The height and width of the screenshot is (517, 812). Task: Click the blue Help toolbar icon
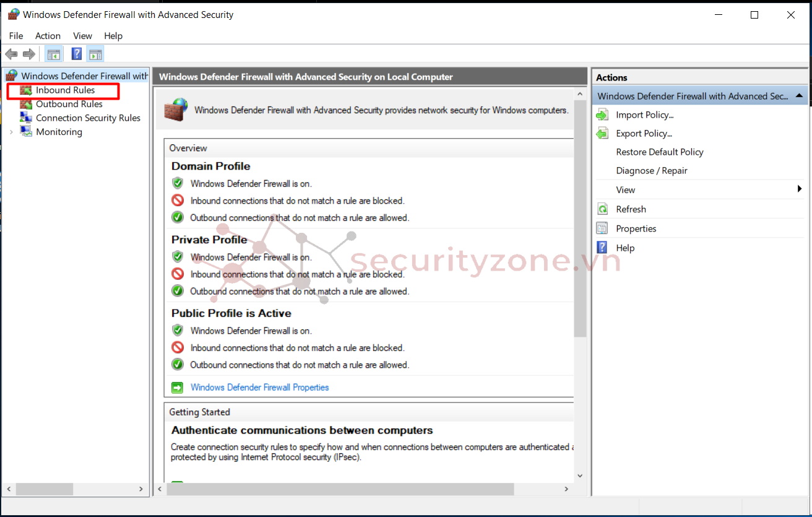point(77,54)
